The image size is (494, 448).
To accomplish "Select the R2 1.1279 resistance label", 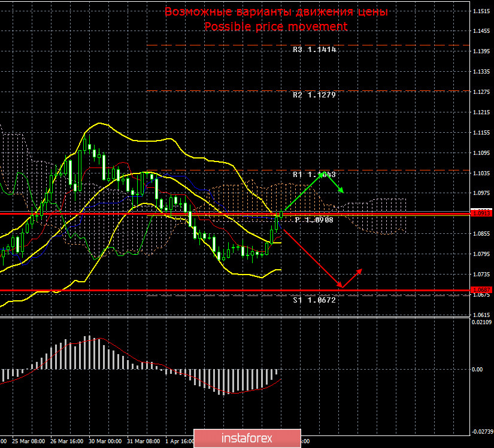I will click(x=314, y=95).
